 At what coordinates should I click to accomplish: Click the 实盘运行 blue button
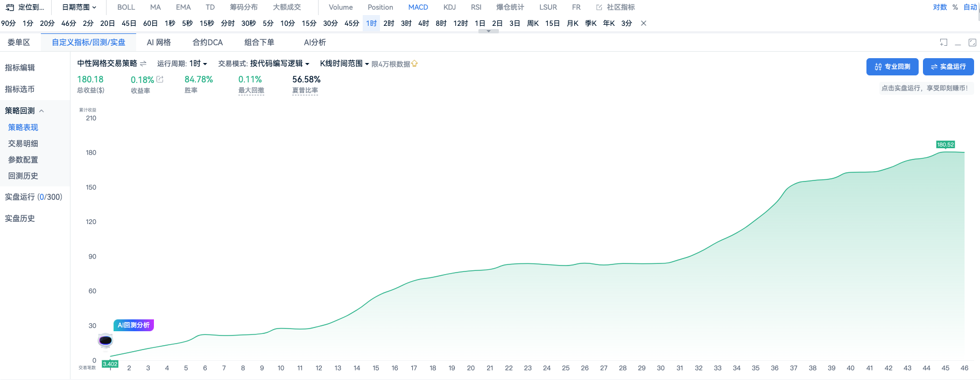[x=948, y=67]
